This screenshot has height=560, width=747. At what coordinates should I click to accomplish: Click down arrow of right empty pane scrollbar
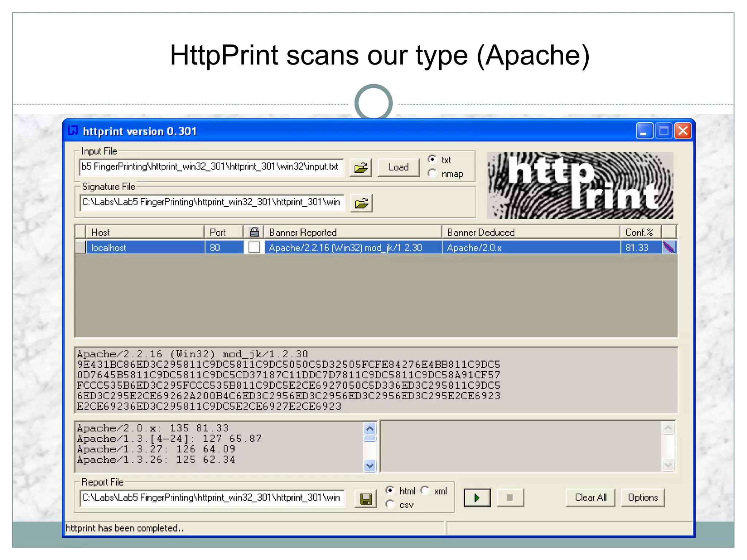tap(668, 465)
